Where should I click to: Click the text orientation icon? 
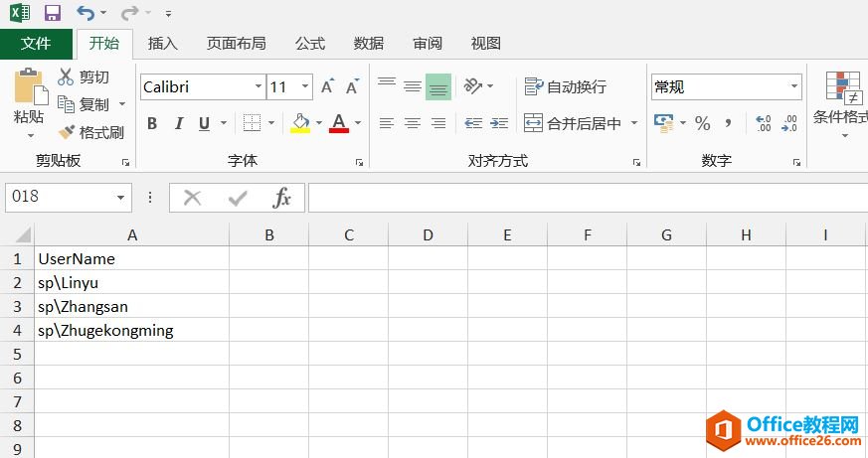473,86
